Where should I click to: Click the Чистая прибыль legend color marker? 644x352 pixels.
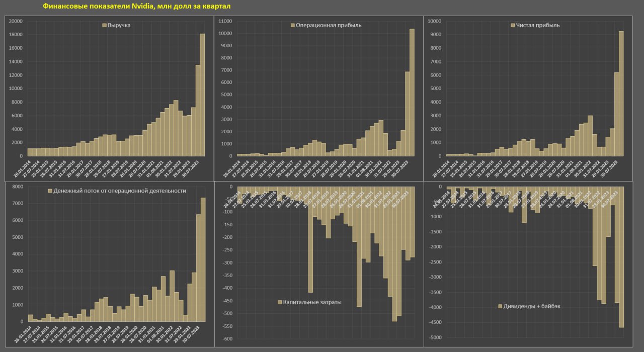click(x=512, y=25)
